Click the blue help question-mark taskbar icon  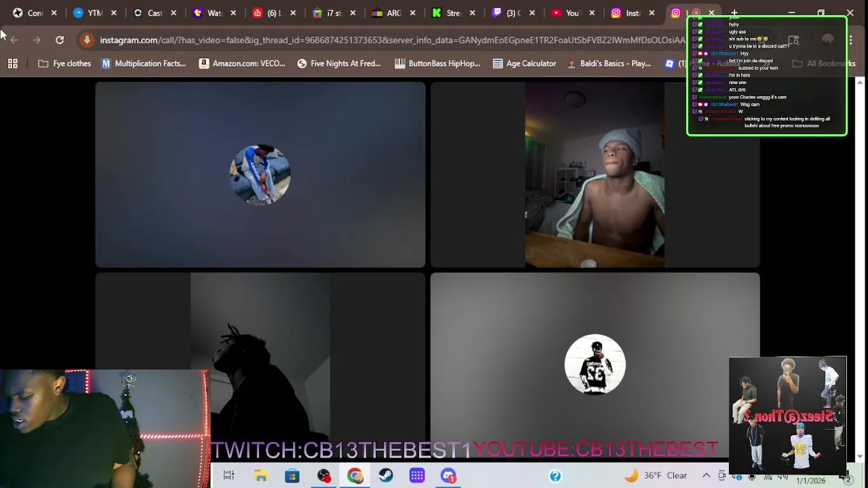coord(555,476)
